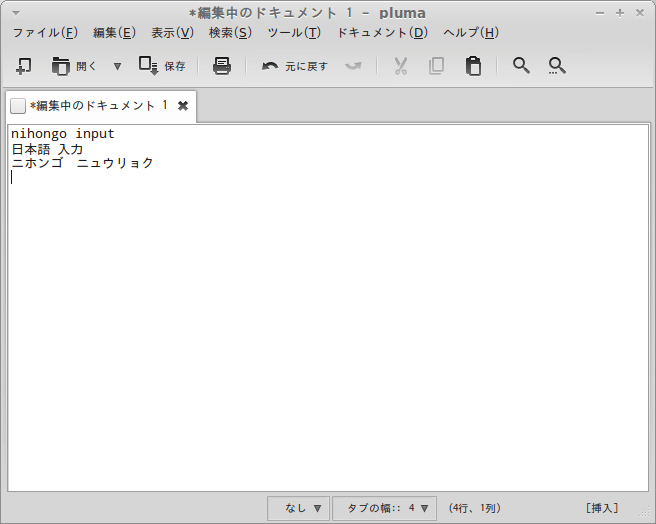656x524 pixels.
Task: Open the ツール menu
Action: pyautogui.click(x=293, y=33)
